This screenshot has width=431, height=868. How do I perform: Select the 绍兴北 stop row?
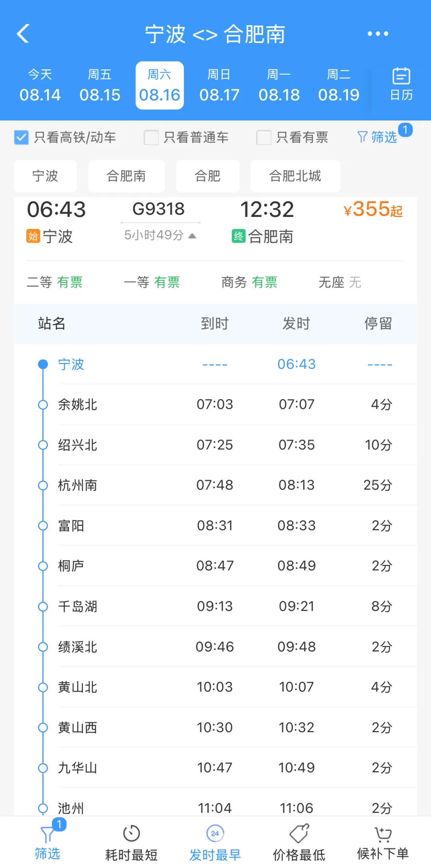point(215,445)
